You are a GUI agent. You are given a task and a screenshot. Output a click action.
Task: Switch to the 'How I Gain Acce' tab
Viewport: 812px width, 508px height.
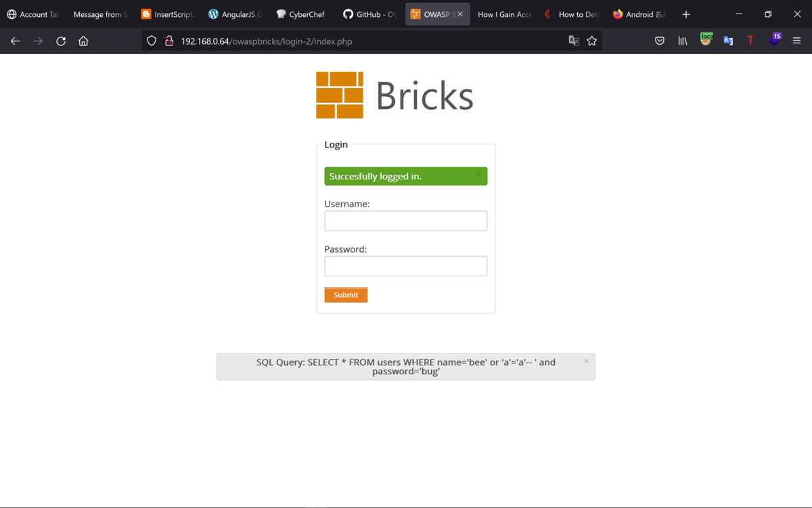504,14
